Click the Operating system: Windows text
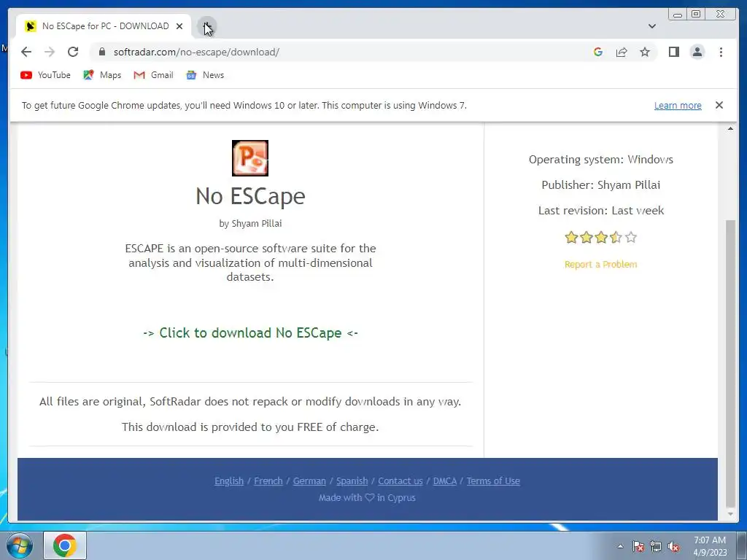747x560 pixels. 601,160
